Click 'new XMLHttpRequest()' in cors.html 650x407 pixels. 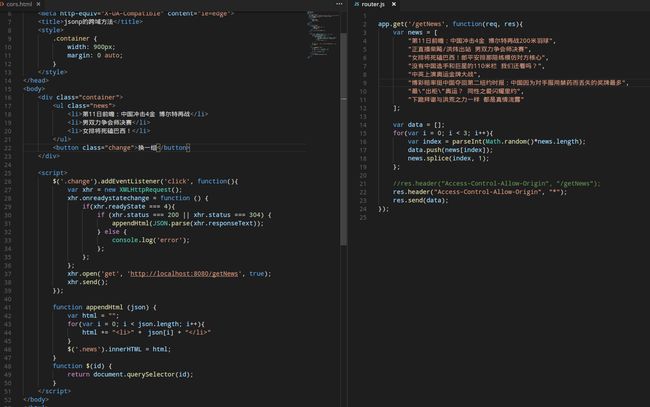tap(143, 189)
